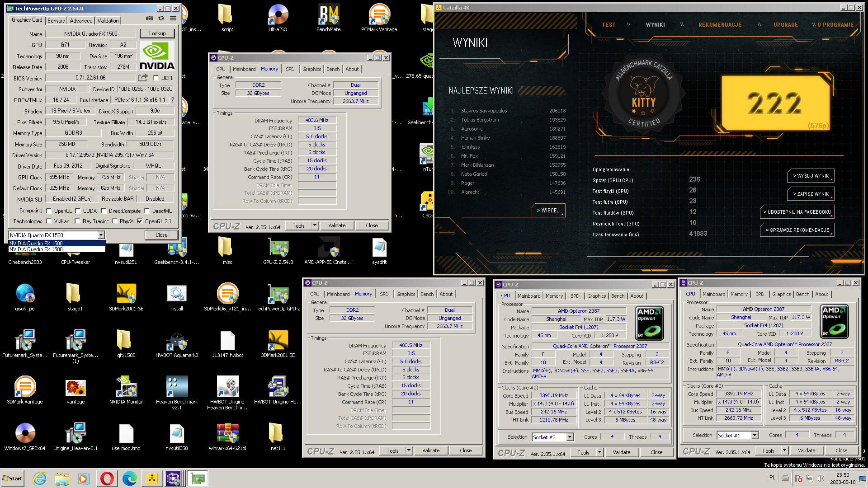The height and width of the screenshot is (488, 868).
Task: Open UPGRADE tab in Catzilla
Action: tap(786, 25)
